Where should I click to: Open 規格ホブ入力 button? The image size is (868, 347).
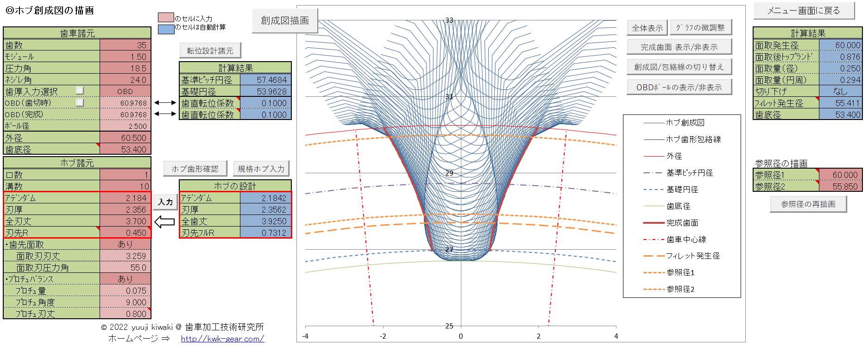click(x=261, y=169)
